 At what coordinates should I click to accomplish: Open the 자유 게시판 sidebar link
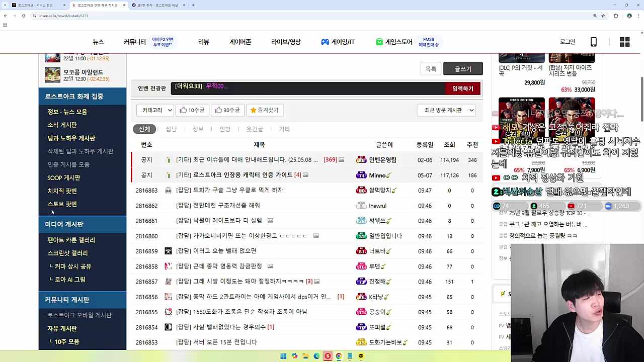62,329
